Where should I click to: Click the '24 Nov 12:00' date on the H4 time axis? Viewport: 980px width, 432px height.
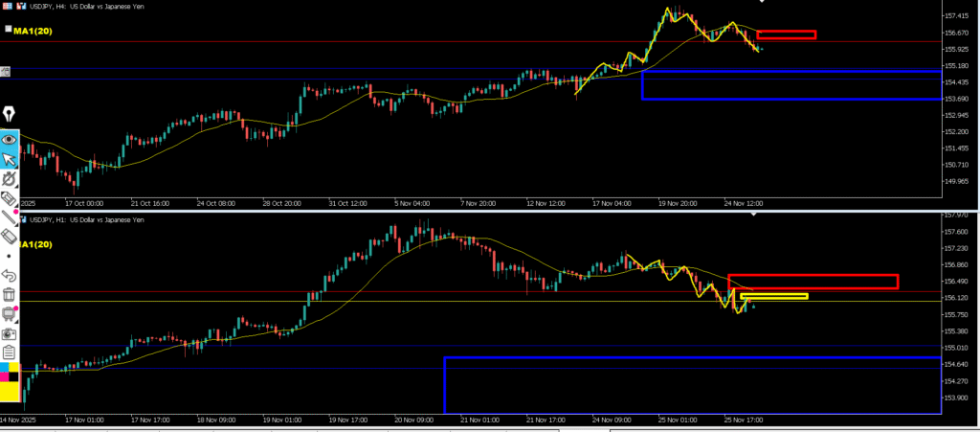point(743,204)
